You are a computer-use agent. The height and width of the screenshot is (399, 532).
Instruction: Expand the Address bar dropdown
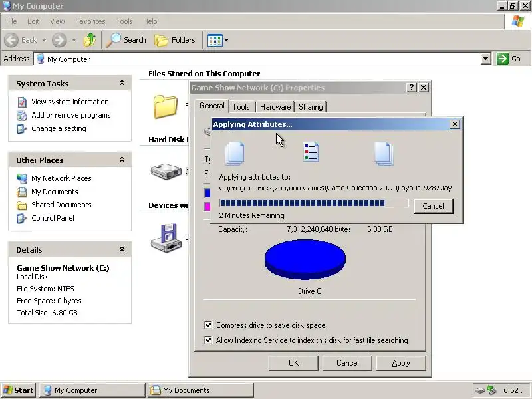click(486, 59)
